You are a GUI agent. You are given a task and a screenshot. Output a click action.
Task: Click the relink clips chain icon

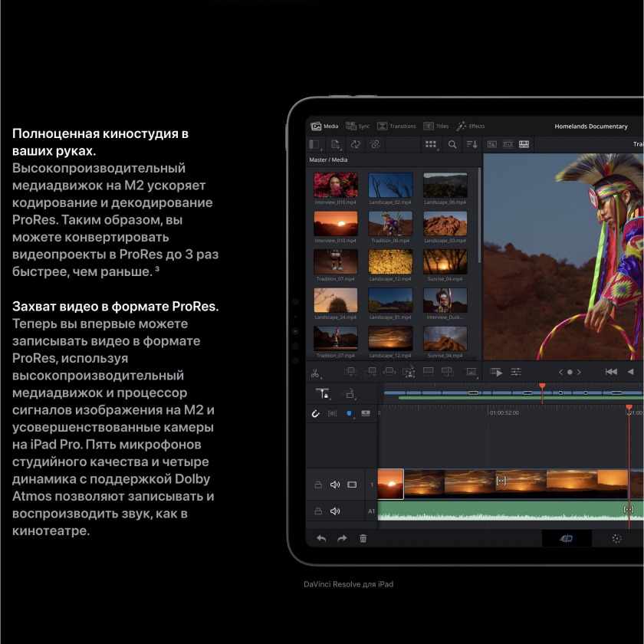(375, 144)
